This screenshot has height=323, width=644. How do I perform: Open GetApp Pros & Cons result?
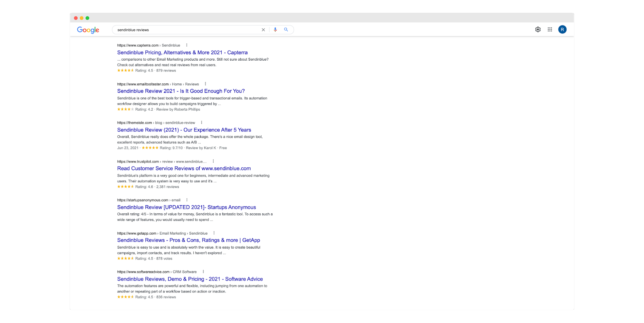point(188,240)
